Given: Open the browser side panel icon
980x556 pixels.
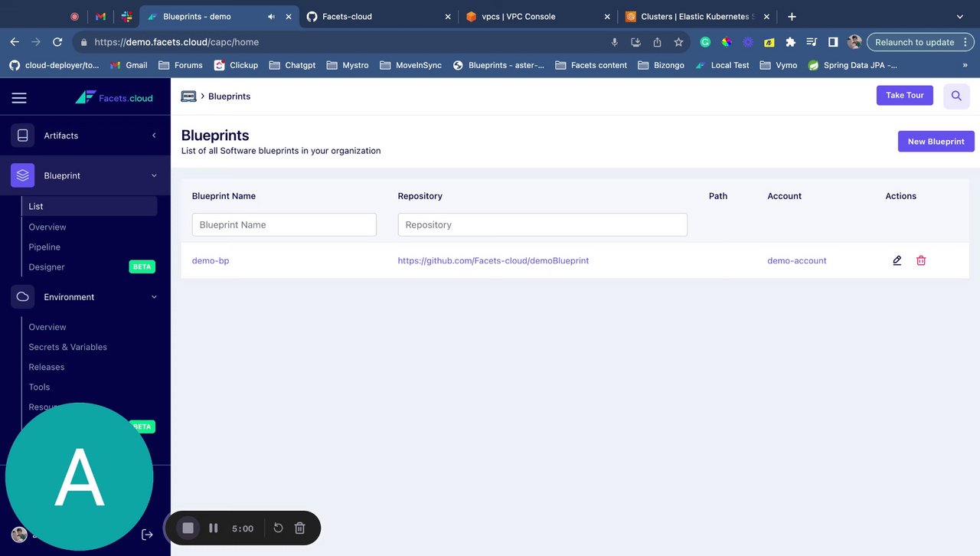Looking at the screenshot, I should (x=833, y=42).
